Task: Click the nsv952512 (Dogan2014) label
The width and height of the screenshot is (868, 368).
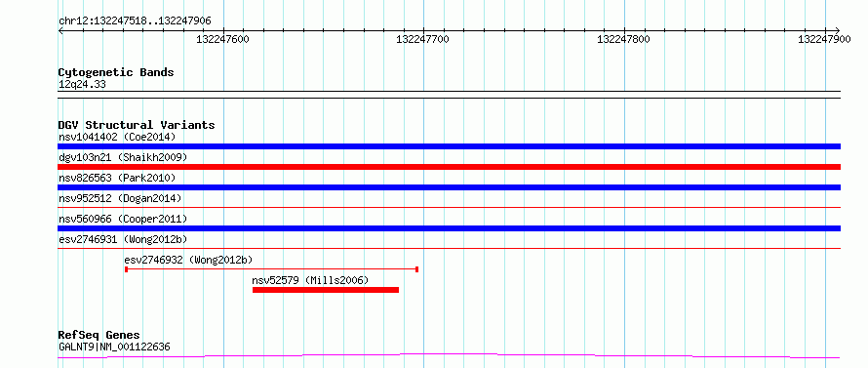Action: pyautogui.click(x=120, y=198)
